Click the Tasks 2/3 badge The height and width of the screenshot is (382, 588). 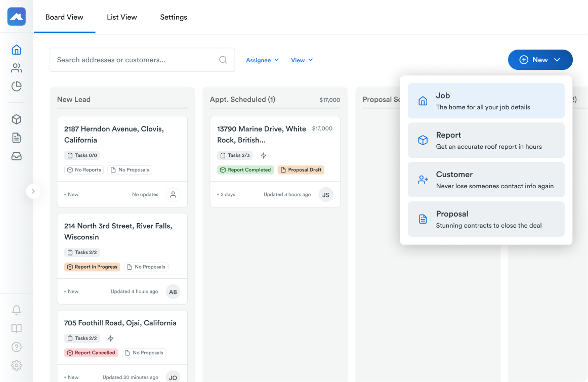pos(235,155)
